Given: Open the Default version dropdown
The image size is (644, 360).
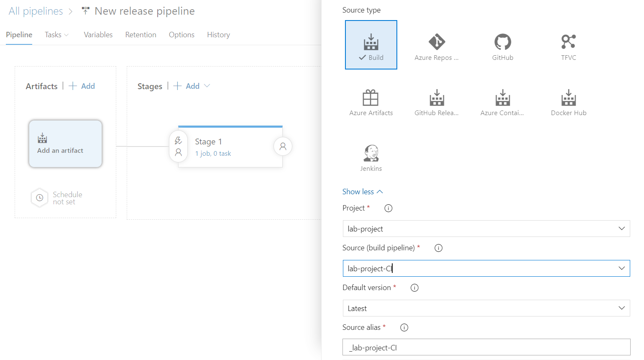Looking at the screenshot, I should pos(486,308).
